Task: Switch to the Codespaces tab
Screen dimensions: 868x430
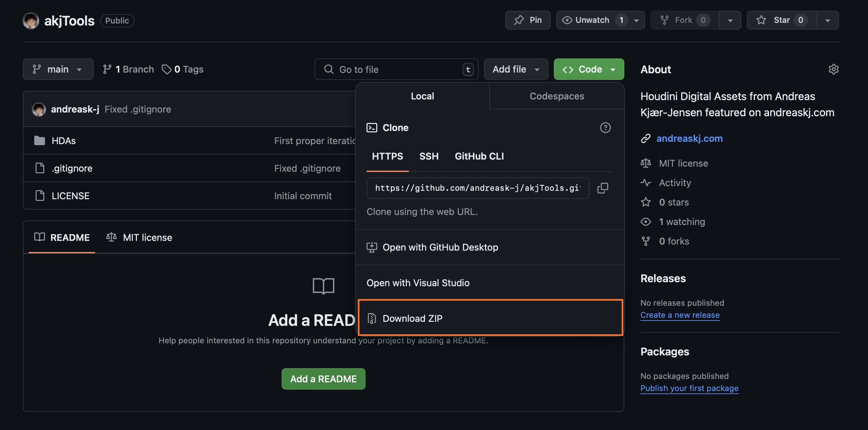Action: coord(556,96)
